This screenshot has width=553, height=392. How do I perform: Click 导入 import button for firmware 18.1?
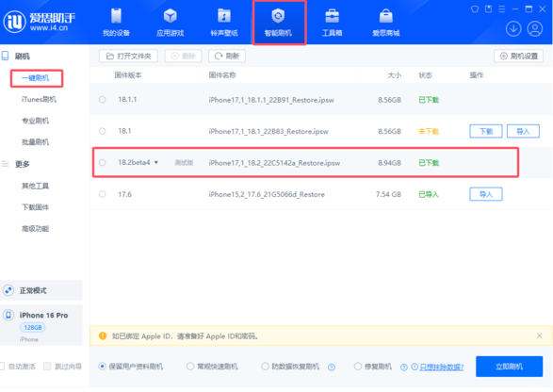pos(523,131)
